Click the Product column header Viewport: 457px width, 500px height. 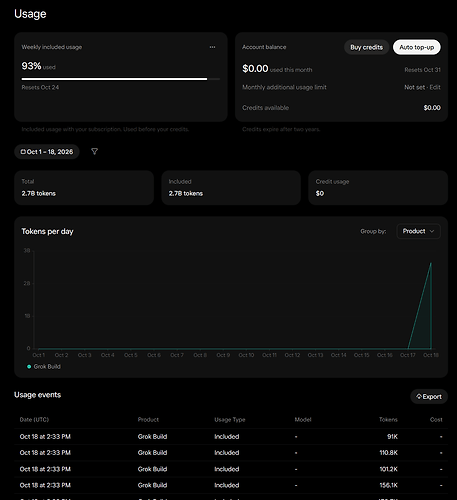(x=148, y=420)
